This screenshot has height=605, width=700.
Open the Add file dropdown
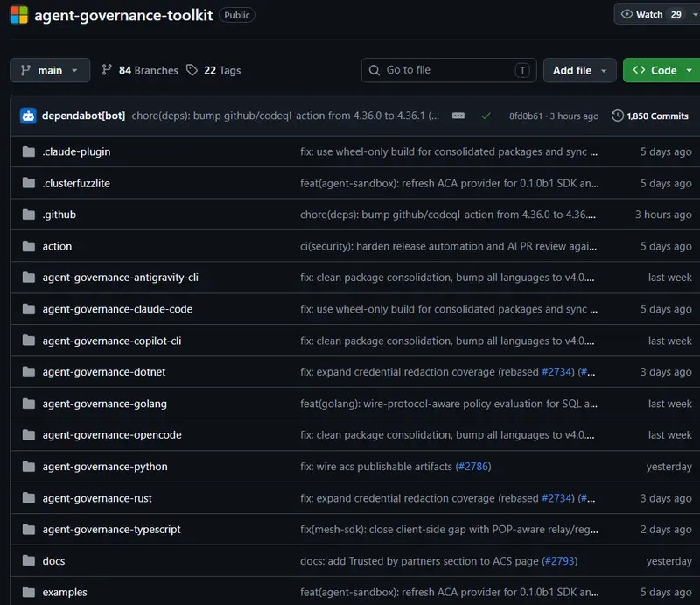coord(579,70)
